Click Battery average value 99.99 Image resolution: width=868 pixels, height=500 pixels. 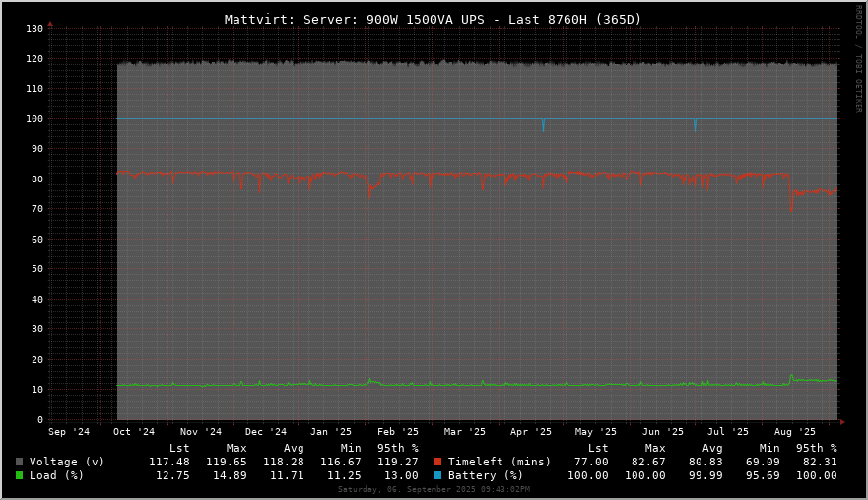pos(705,475)
